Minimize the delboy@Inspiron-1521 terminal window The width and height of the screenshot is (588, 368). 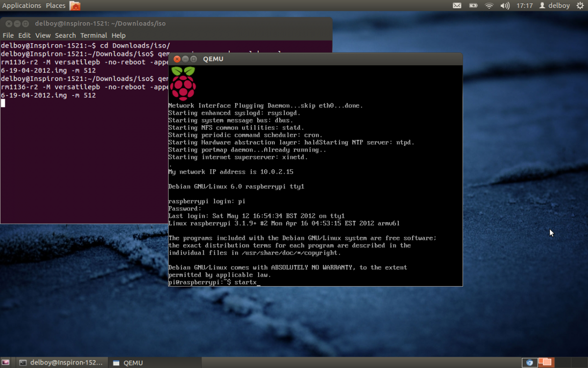tap(17, 23)
